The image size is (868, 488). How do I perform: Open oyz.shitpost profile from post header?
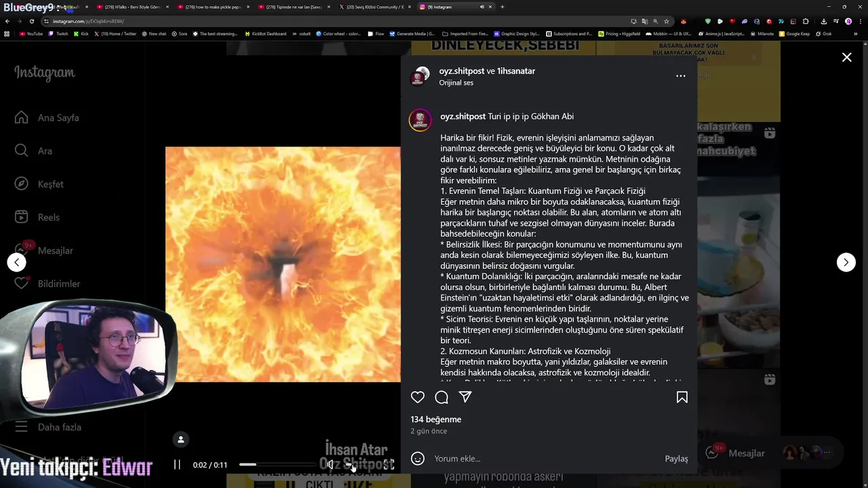(x=462, y=70)
